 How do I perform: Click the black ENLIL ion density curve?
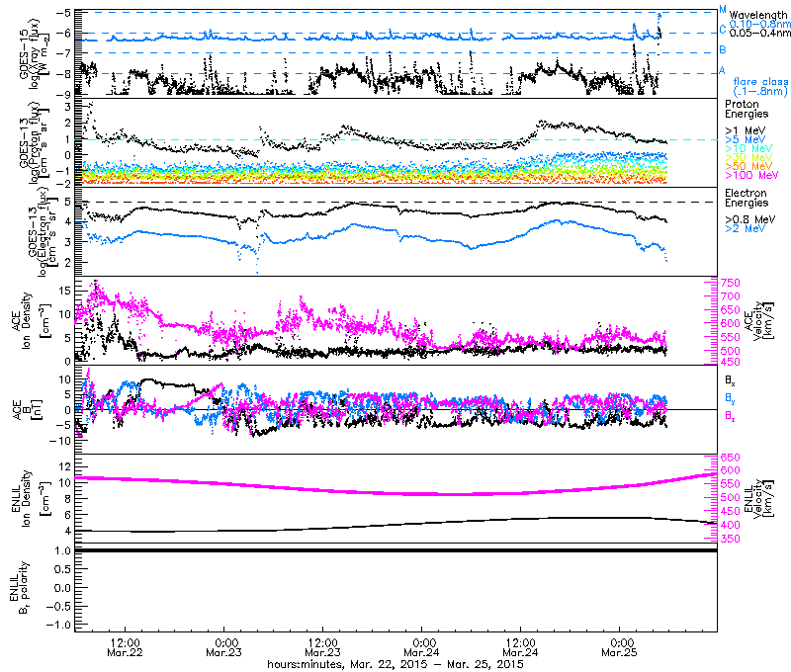click(x=396, y=526)
